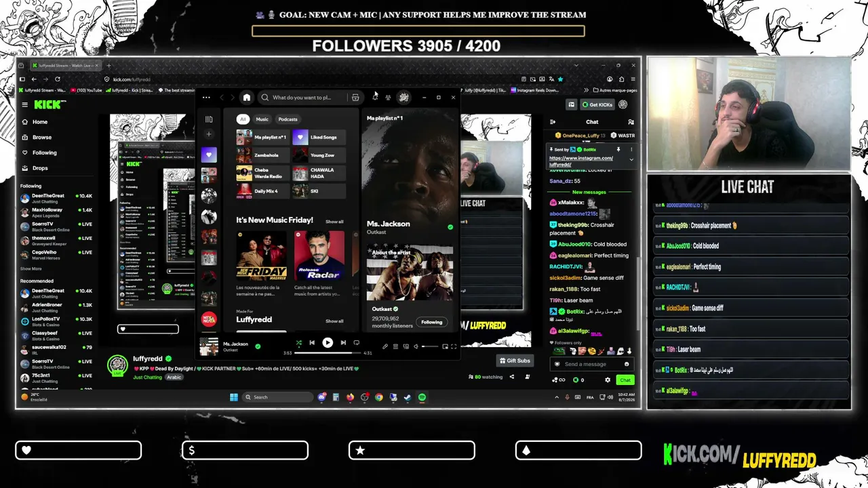Open Spotify from Windows taskbar
This screenshot has height=488, width=868.
tap(422, 397)
